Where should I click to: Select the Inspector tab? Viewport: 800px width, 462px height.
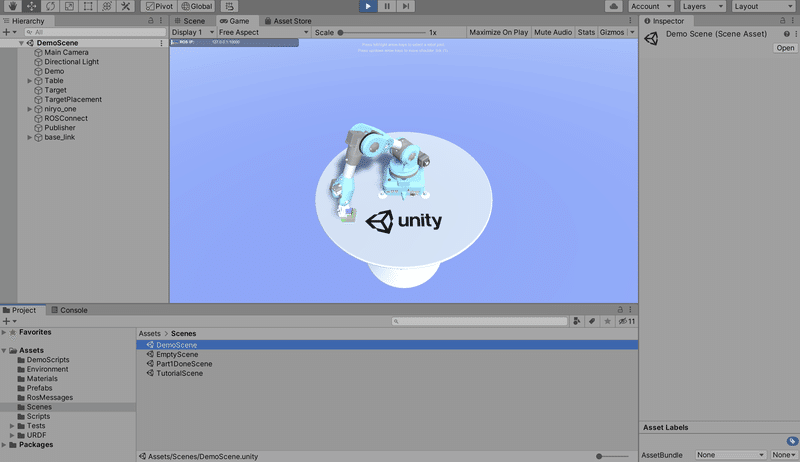coord(664,21)
